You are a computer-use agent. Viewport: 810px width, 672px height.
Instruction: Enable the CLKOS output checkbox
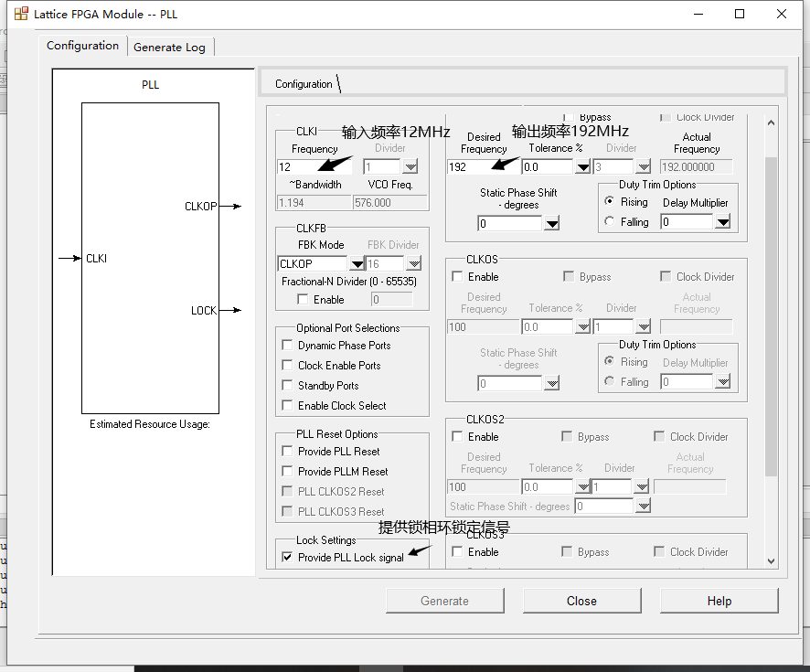pyautogui.click(x=457, y=276)
